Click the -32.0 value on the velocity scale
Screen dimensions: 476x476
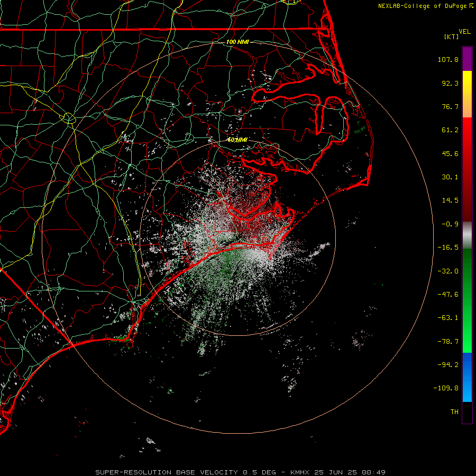(448, 271)
